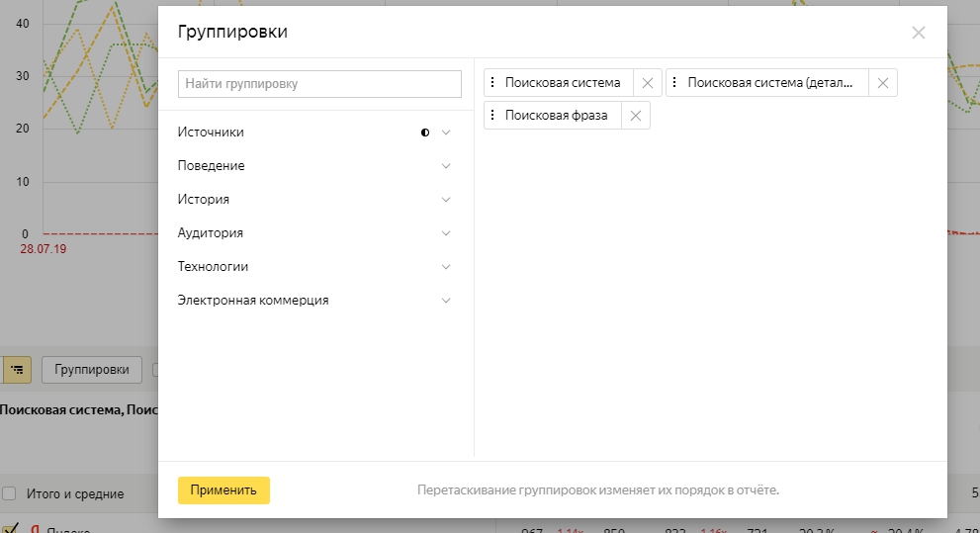Open the Технологии category
This screenshot has height=533, width=980.
213,267
